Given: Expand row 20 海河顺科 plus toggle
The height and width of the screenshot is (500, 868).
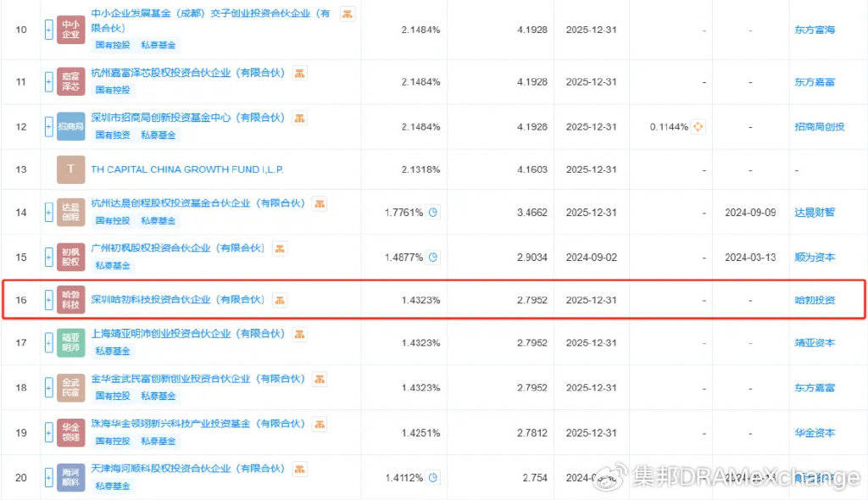Looking at the screenshot, I should pos(48,477).
